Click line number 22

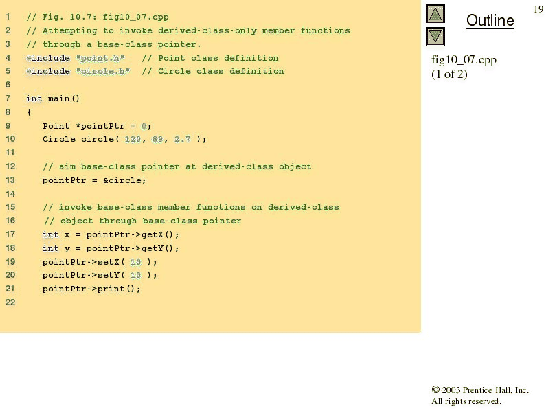click(10, 302)
